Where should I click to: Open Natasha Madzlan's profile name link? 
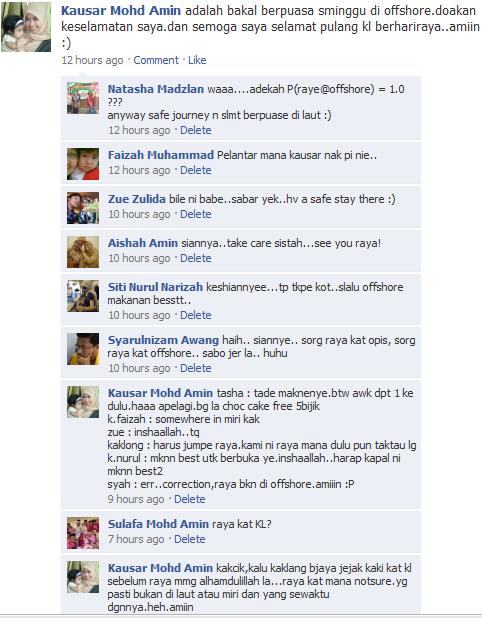point(156,89)
